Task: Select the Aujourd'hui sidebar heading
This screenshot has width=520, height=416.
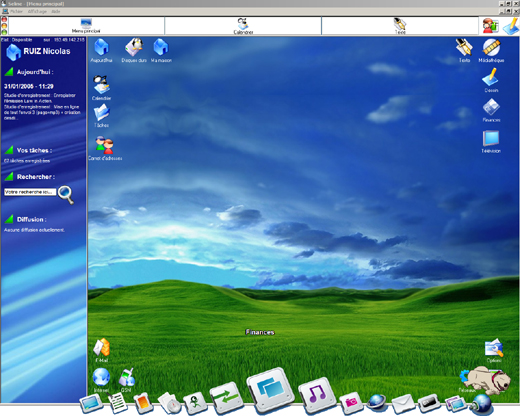Action: pyautogui.click(x=35, y=72)
